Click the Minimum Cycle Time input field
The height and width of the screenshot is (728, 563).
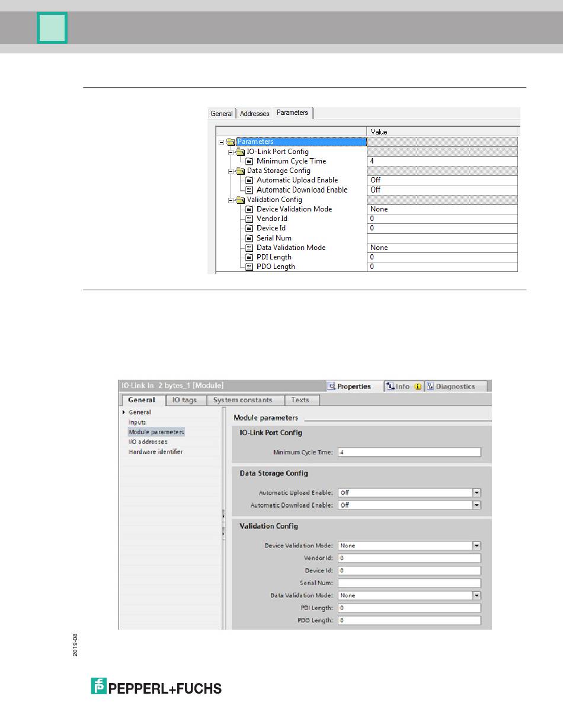click(x=410, y=452)
